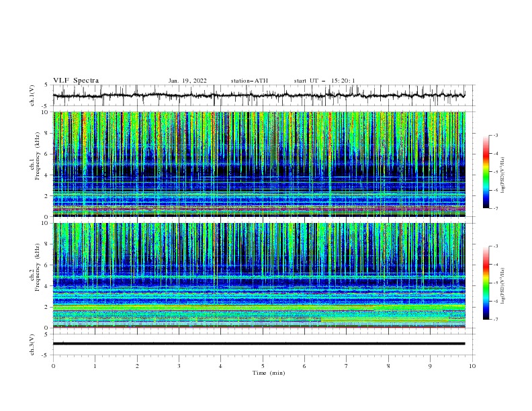Click the "-7" label on ch.2 colorbar
The width and height of the screenshot is (532, 411).
point(495,319)
